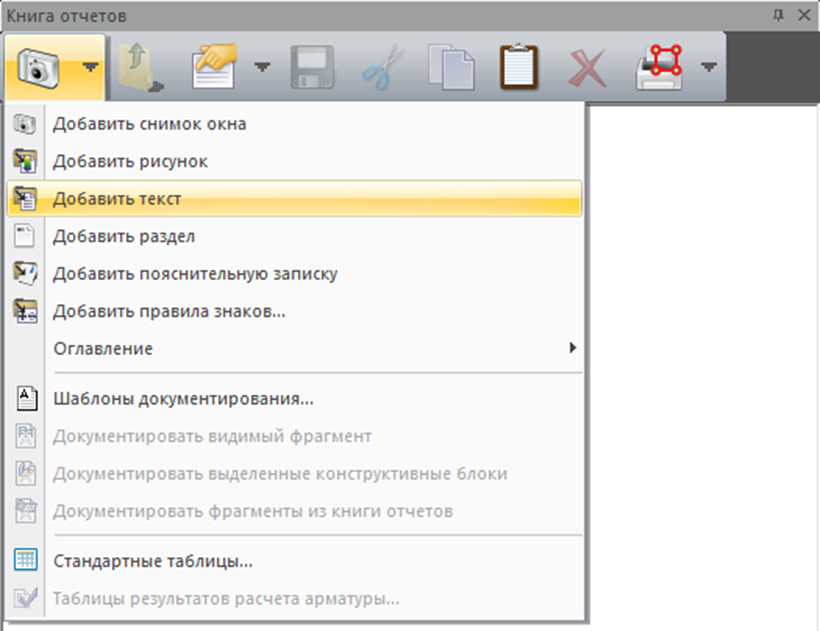The image size is (820, 631).
Task: Click the red X delete icon
Action: click(588, 67)
